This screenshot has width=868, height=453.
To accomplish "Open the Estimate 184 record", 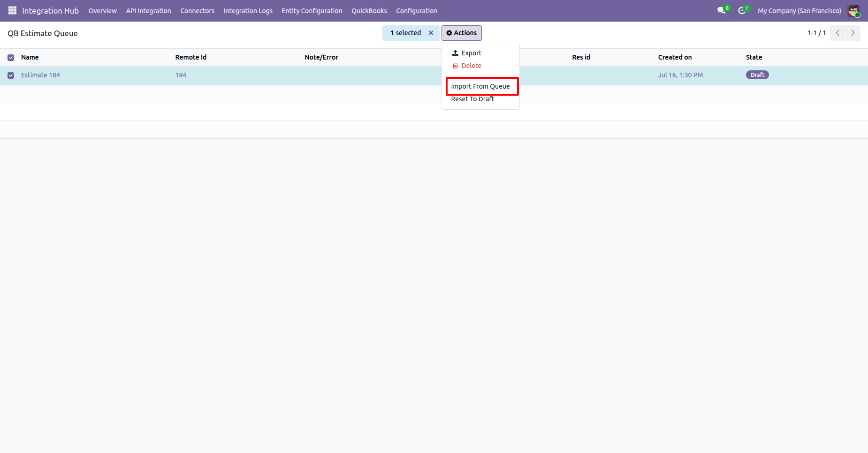I will (40, 75).
